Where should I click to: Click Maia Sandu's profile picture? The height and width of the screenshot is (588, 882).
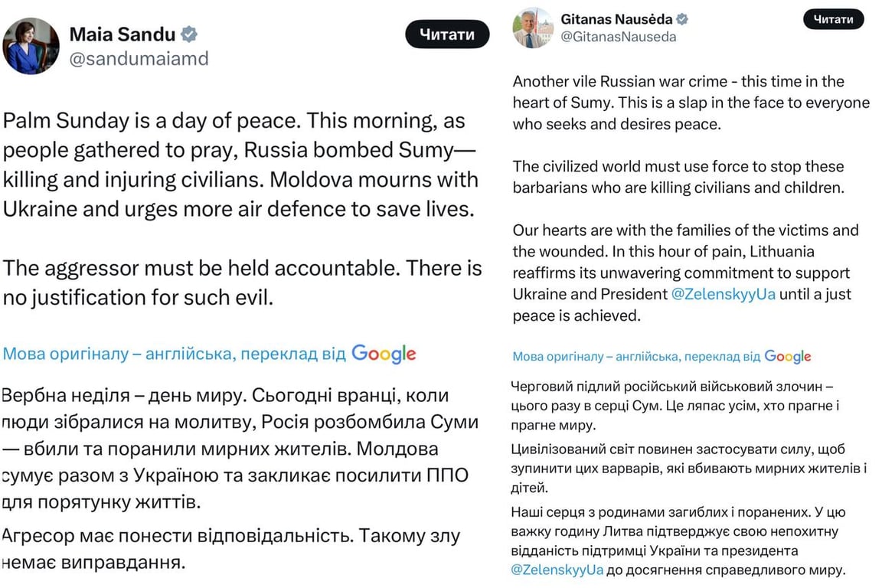pos(31,46)
